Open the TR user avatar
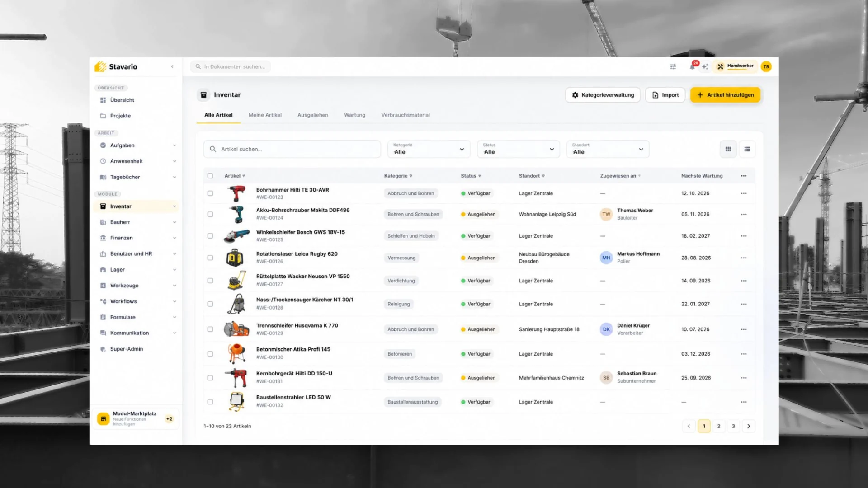868x488 pixels. pyautogui.click(x=766, y=67)
